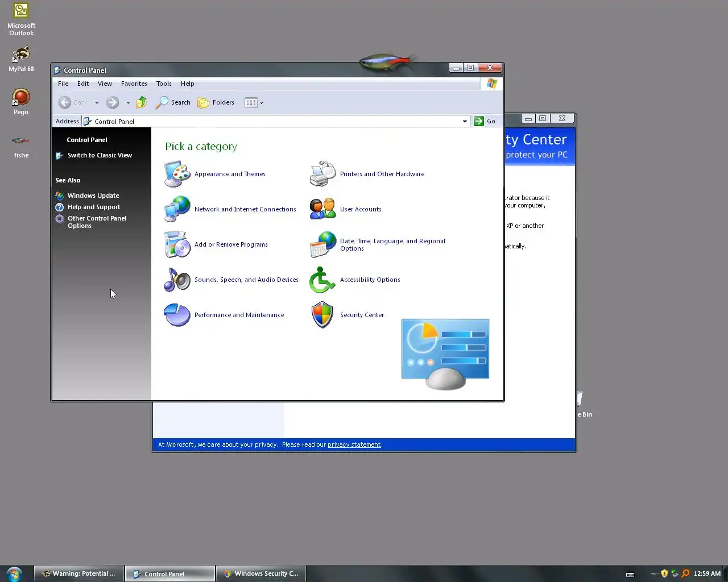Click the User Accounts link text
728x582 pixels.
[361, 209]
